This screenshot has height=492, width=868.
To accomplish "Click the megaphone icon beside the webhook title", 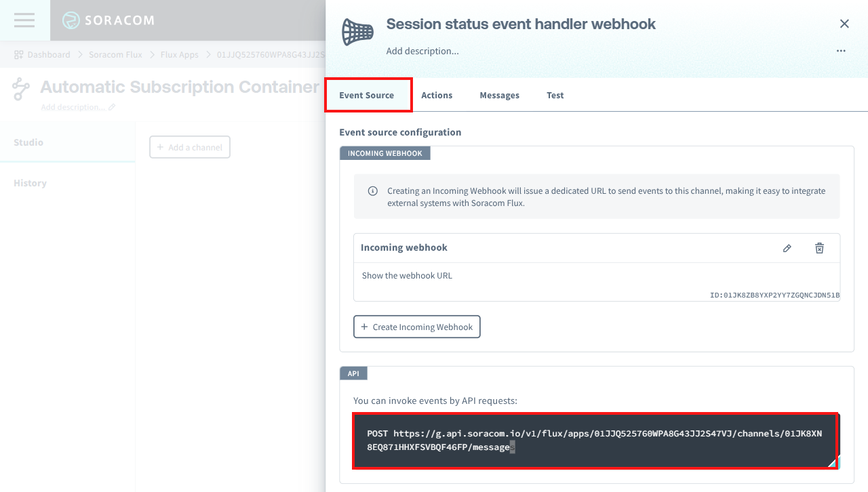I will [357, 32].
